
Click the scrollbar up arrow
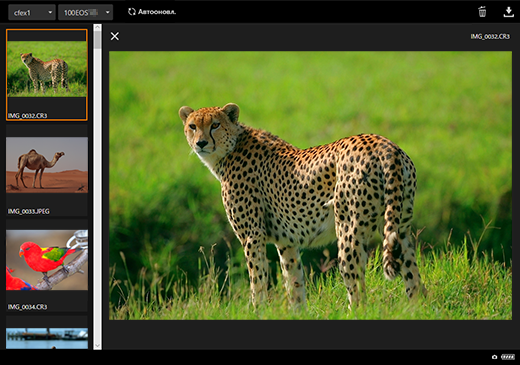pos(97,27)
